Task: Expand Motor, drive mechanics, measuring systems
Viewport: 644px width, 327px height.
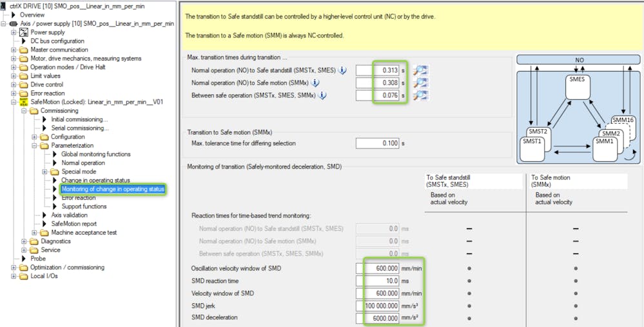Action: click(x=14, y=58)
